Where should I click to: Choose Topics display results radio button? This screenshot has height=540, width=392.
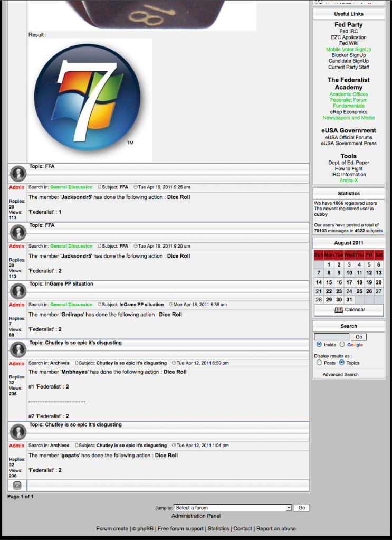341,363
